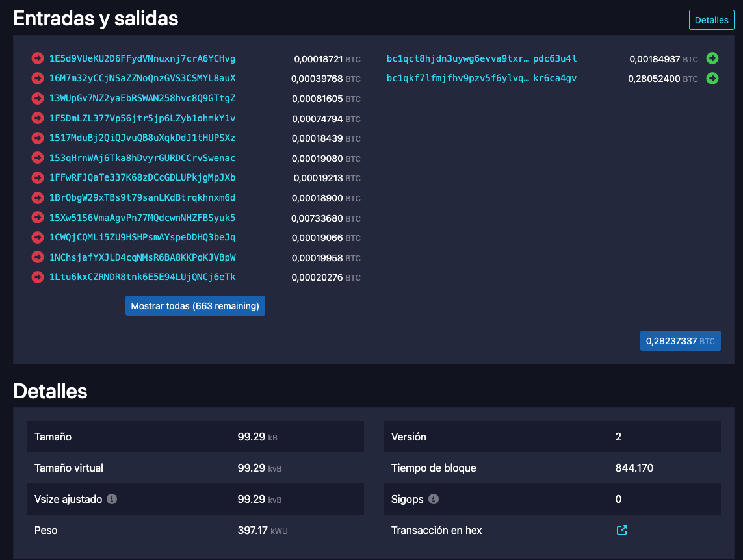Click red arrow icon beside address 1E5d9VUeKU2D6FFydVNnuxnj7crA6YCHvg
Image resolution: width=743 pixels, height=560 pixels.
[38, 59]
